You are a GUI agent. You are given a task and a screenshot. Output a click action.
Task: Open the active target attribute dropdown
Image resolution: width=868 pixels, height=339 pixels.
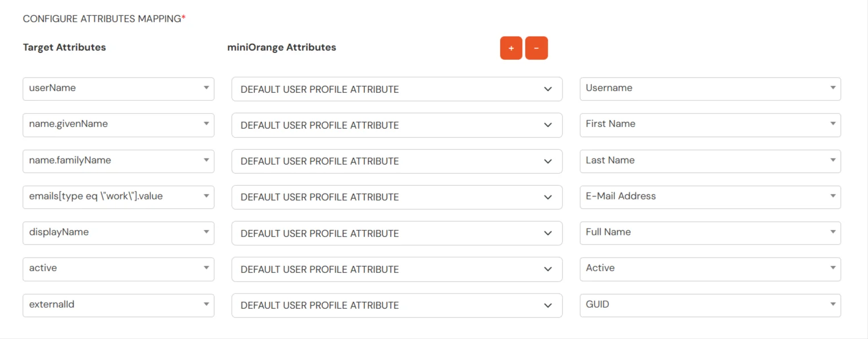point(118,269)
